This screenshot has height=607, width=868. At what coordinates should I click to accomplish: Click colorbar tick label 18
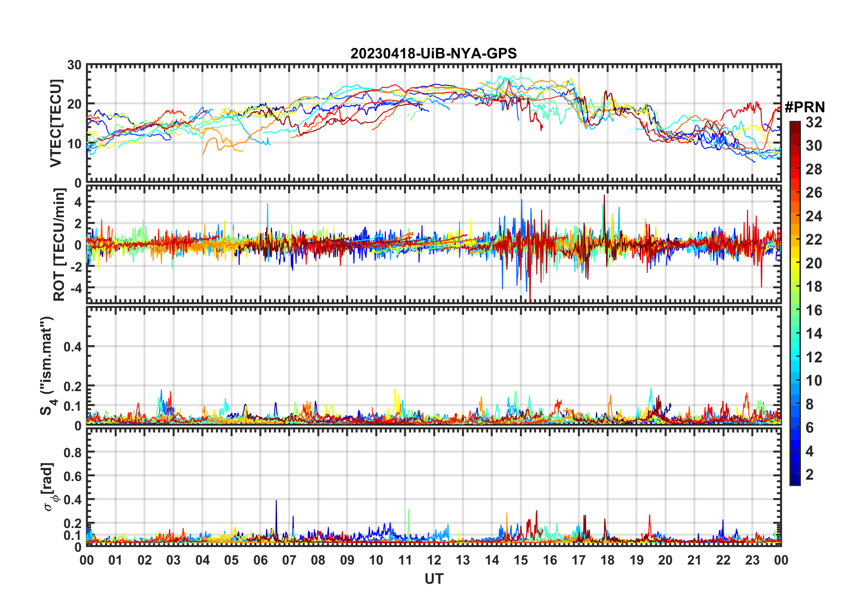pyautogui.click(x=814, y=287)
